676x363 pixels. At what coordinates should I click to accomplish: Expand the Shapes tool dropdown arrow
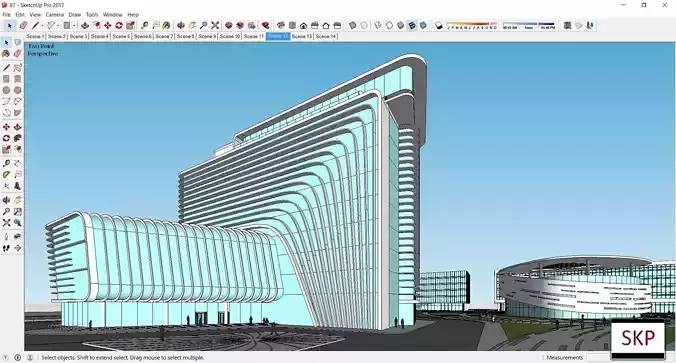(74, 26)
